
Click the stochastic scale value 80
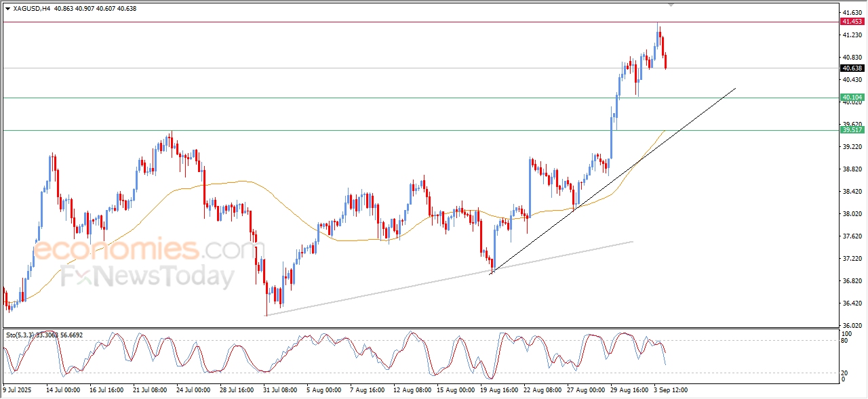pos(845,341)
